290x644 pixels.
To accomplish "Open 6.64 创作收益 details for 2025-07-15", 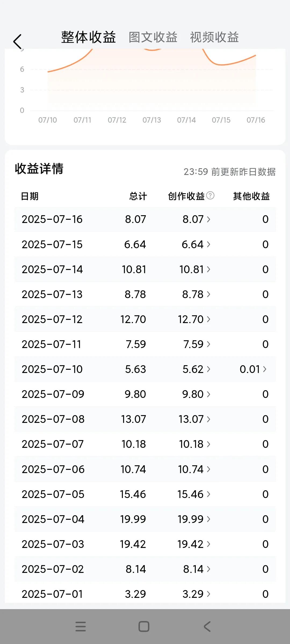I will tap(196, 244).
